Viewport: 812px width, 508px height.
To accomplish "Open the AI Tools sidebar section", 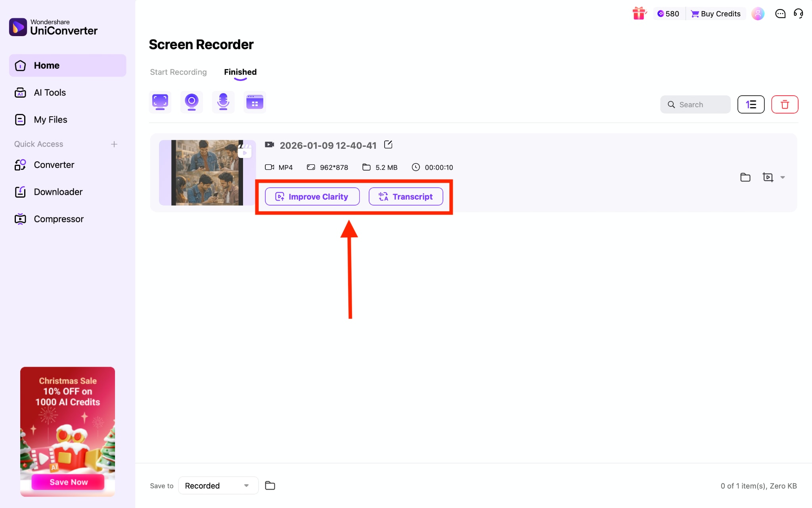I will [50, 92].
